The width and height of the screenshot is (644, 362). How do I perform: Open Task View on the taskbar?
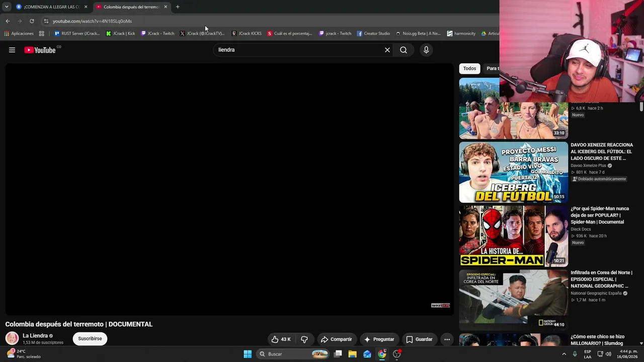coord(338,354)
